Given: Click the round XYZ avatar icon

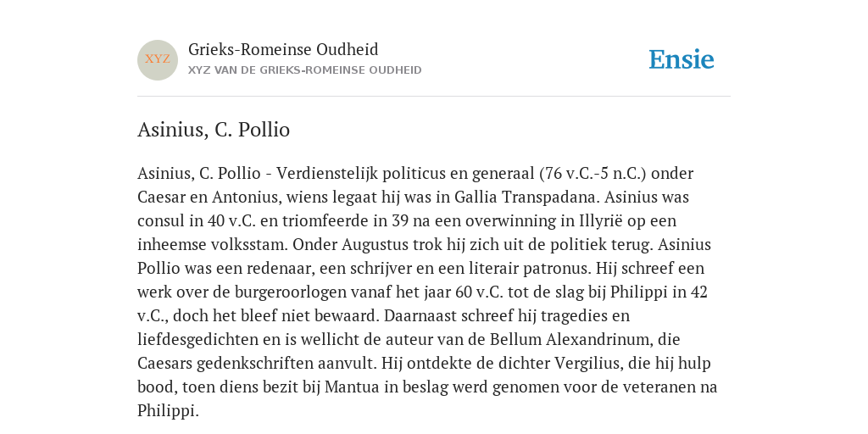Looking at the screenshot, I should (x=158, y=60).
